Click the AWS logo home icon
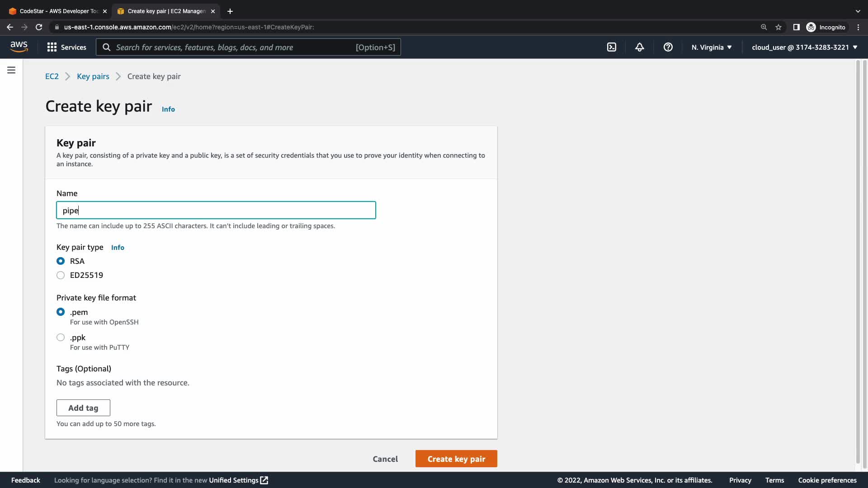 19,47
